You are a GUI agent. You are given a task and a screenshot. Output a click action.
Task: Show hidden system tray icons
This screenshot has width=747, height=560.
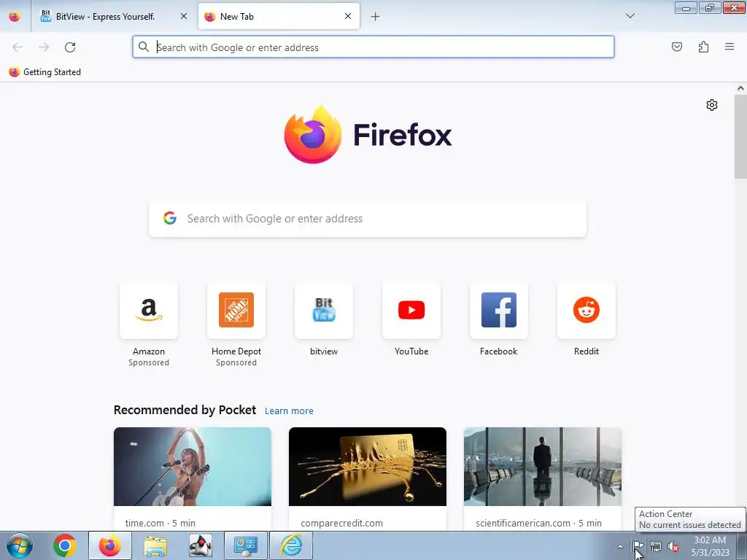(620, 546)
